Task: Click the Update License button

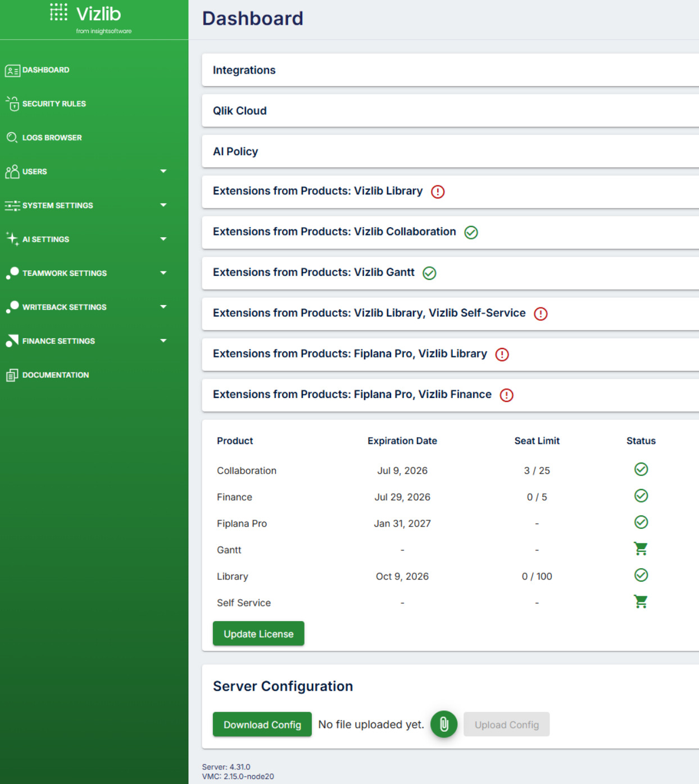Action: click(x=258, y=633)
